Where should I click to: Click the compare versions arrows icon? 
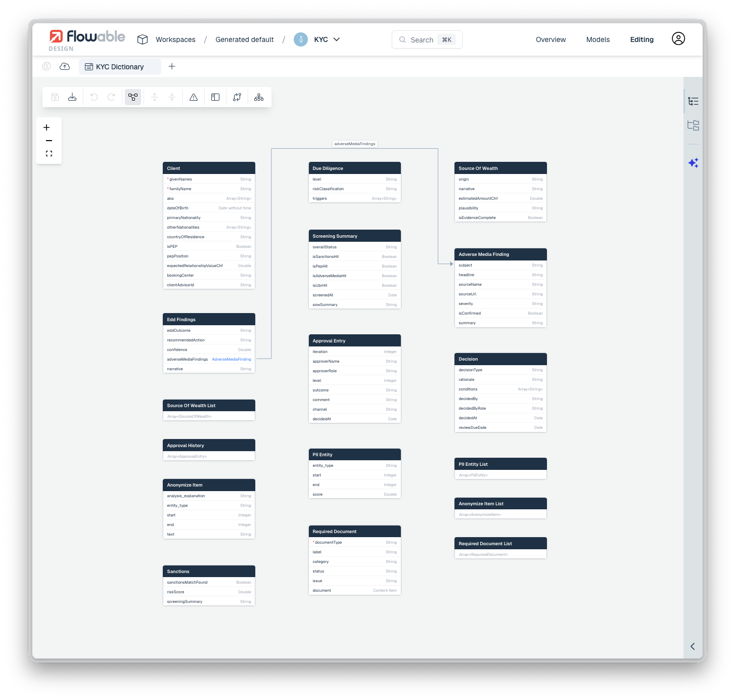pos(237,97)
